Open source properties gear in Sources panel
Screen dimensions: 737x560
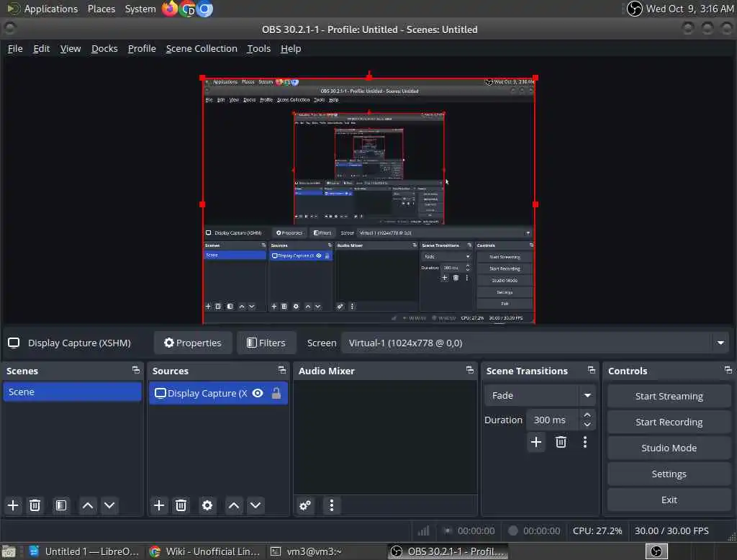[x=207, y=505]
